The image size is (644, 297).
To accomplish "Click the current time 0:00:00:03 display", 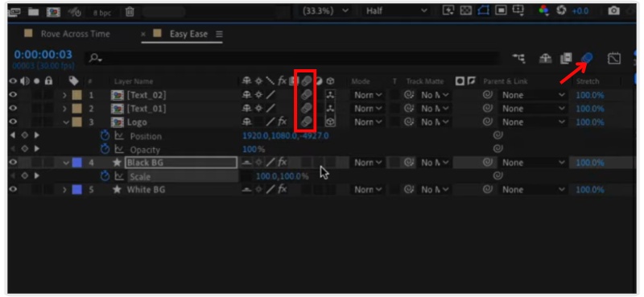I will point(43,55).
